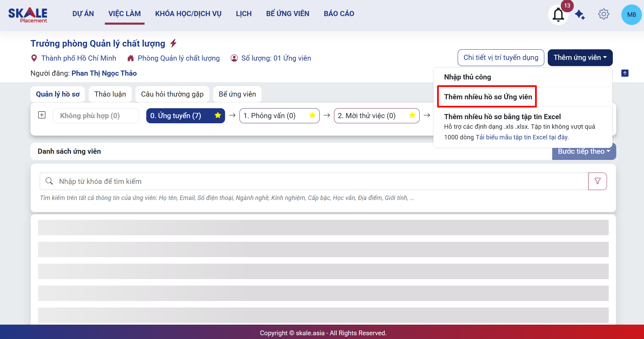This screenshot has width=644, height=339.
Task: Click the plus square icon in pipeline
Action: pos(42,115)
